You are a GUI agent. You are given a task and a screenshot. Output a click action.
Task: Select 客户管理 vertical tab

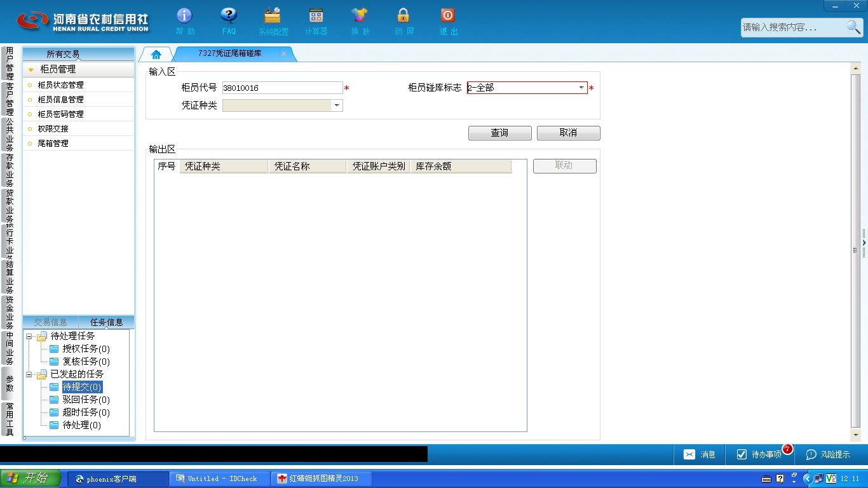point(10,99)
